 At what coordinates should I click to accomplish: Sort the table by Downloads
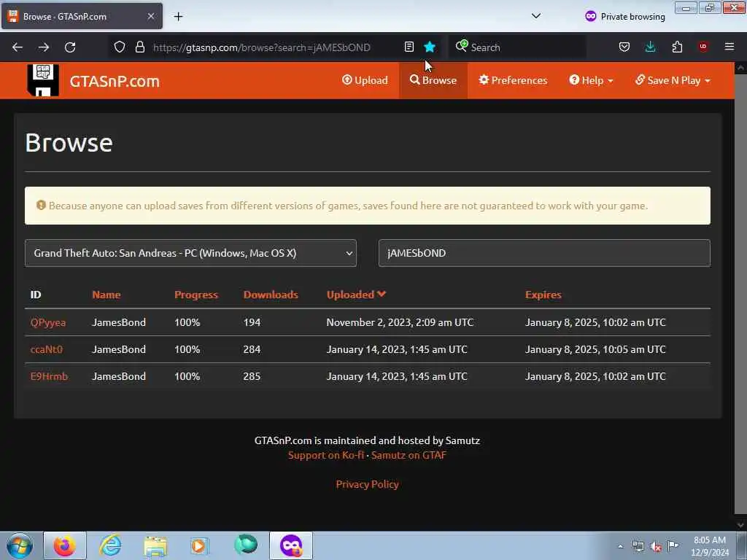[271, 295]
